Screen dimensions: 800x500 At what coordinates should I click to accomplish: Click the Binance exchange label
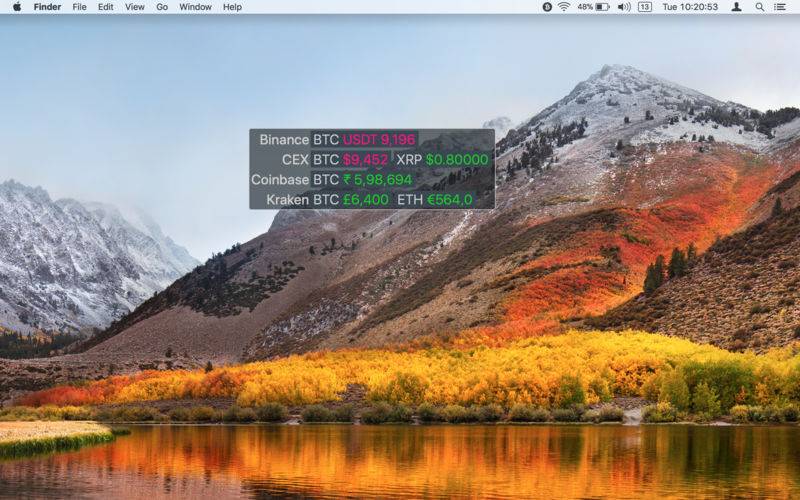click(284, 140)
